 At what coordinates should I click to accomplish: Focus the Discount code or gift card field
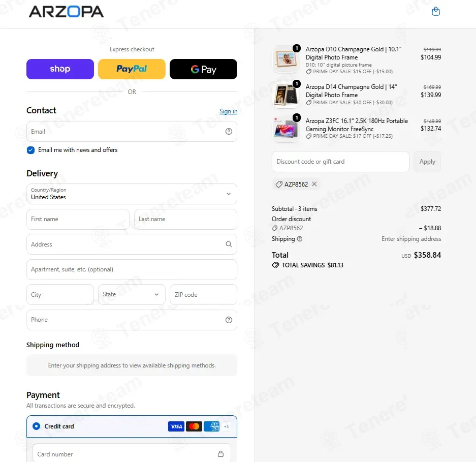click(340, 162)
